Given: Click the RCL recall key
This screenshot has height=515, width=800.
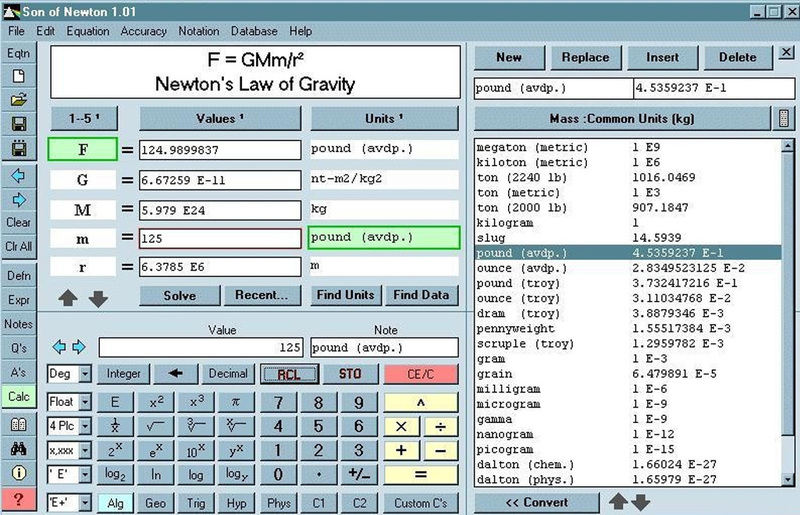Looking at the screenshot, I should (289, 374).
